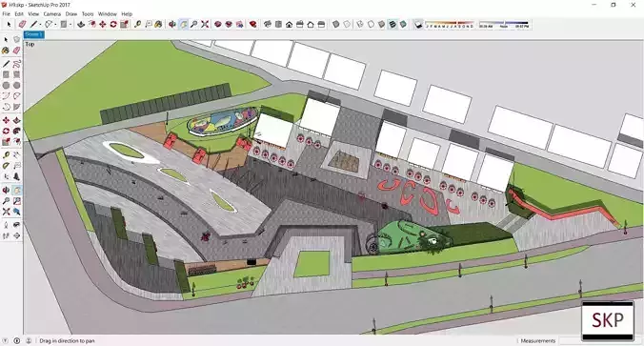Click sign-in user icon in status bar

click(x=29, y=340)
